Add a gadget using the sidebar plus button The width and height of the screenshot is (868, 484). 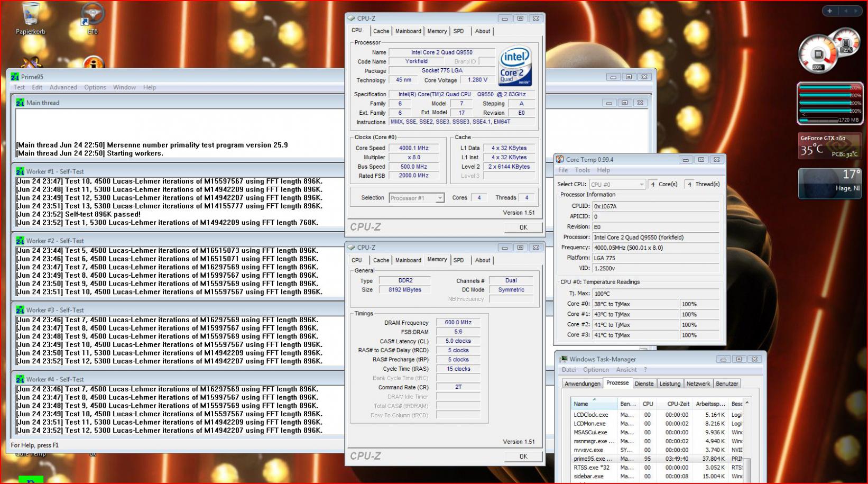[829, 11]
